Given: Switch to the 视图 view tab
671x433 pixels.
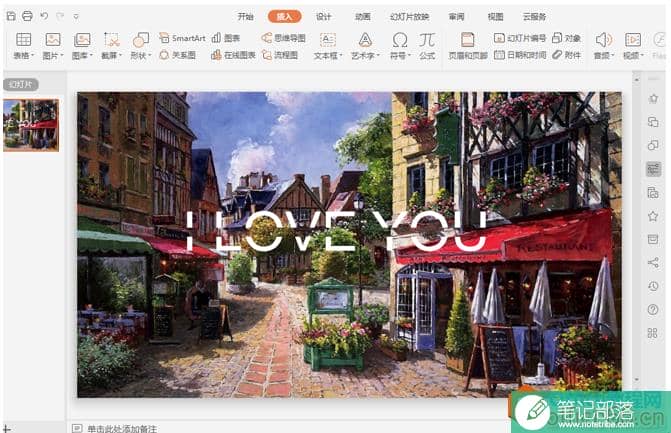Looking at the screenshot, I should [496, 17].
